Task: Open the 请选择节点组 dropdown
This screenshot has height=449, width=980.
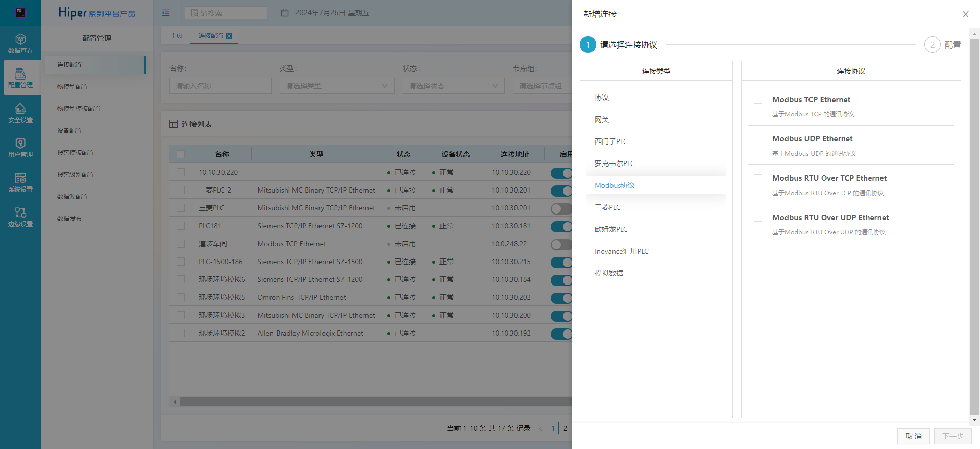Action: (x=542, y=86)
